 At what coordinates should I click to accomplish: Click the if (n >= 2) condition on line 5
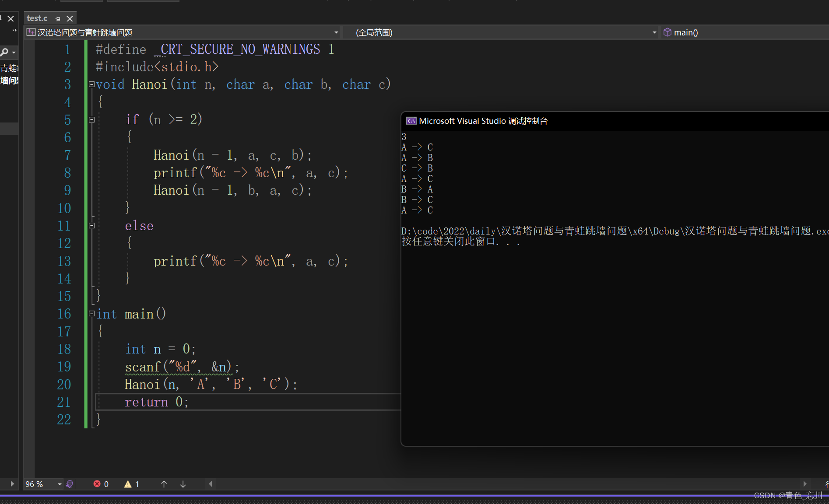click(164, 119)
